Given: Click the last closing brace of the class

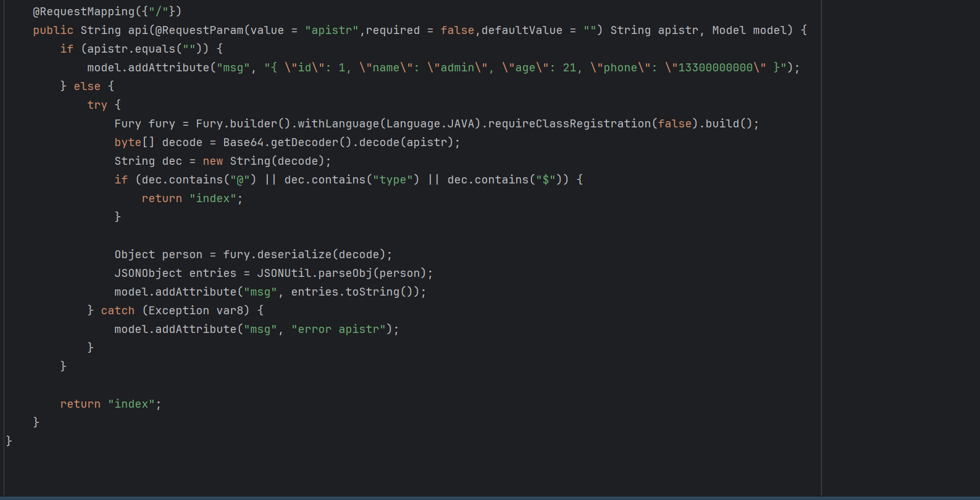Looking at the screenshot, I should click(9, 441).
